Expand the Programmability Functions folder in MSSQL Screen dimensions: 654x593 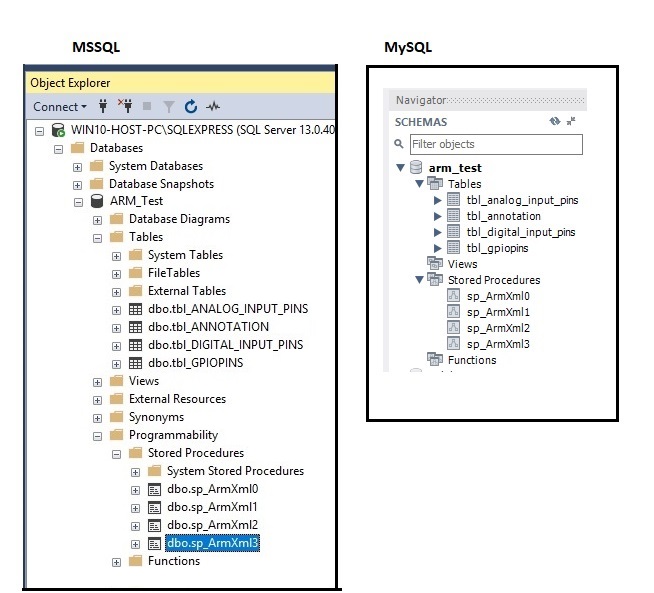(117, 562)
